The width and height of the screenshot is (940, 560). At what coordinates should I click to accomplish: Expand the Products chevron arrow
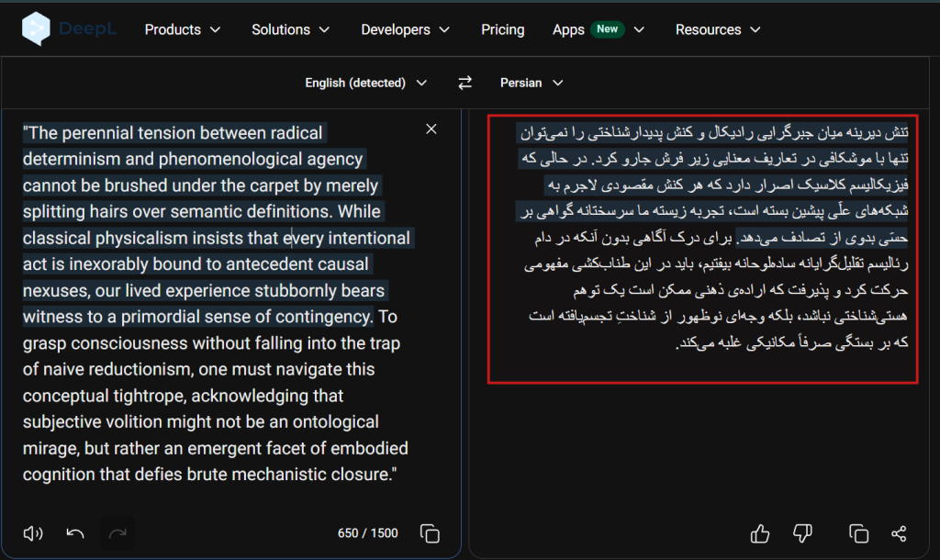[215, 29]
